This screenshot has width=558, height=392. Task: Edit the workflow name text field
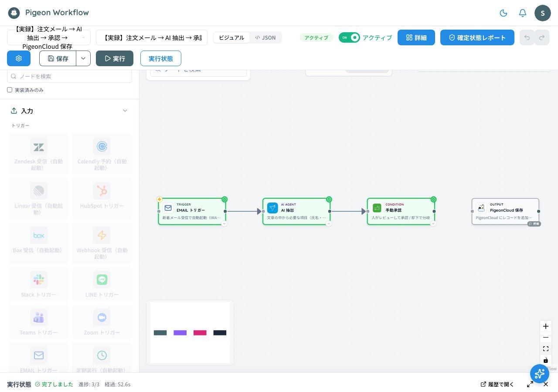[152, 37]
